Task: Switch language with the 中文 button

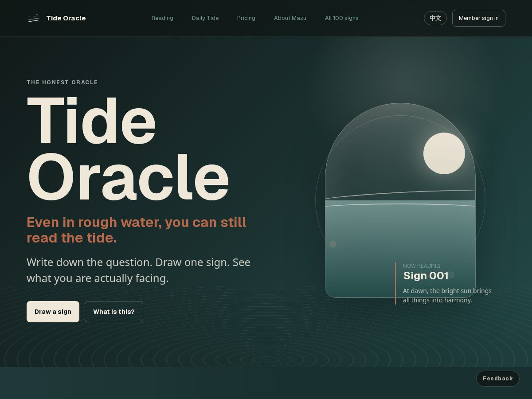Action: click(x=435, y=18)
